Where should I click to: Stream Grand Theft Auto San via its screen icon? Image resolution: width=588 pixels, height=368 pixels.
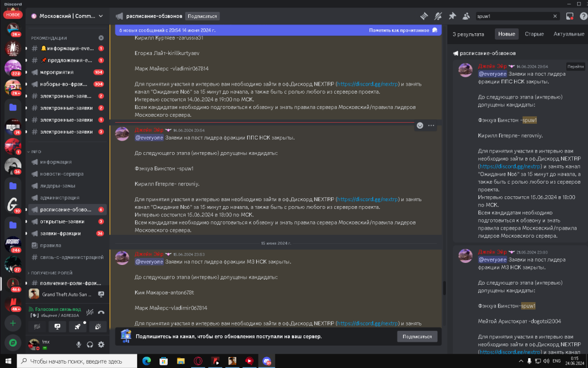101,294
